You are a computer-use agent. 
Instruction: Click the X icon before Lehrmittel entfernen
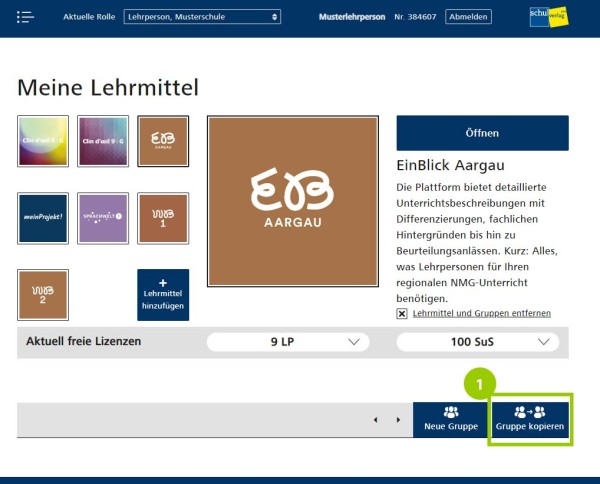click(402, 314)
